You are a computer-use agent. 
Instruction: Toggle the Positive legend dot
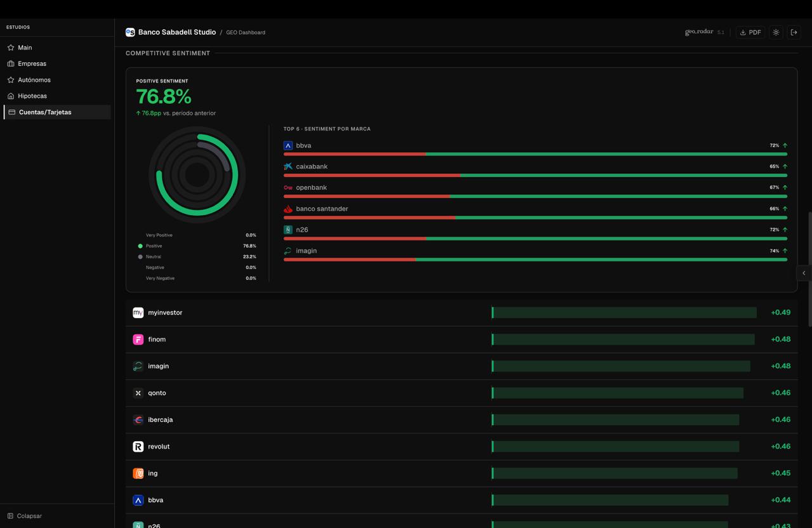click(x=140, y=246)
